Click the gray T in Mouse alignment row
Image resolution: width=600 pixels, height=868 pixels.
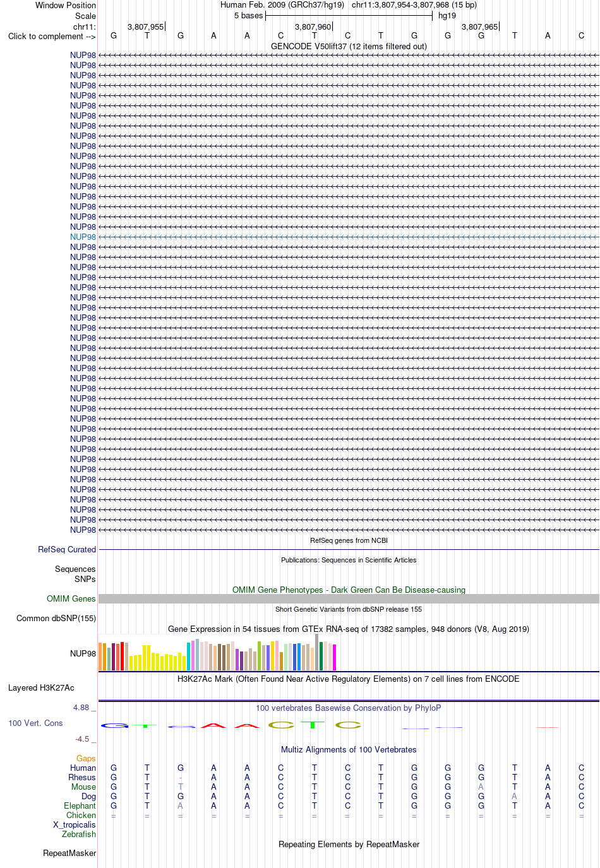181,787
